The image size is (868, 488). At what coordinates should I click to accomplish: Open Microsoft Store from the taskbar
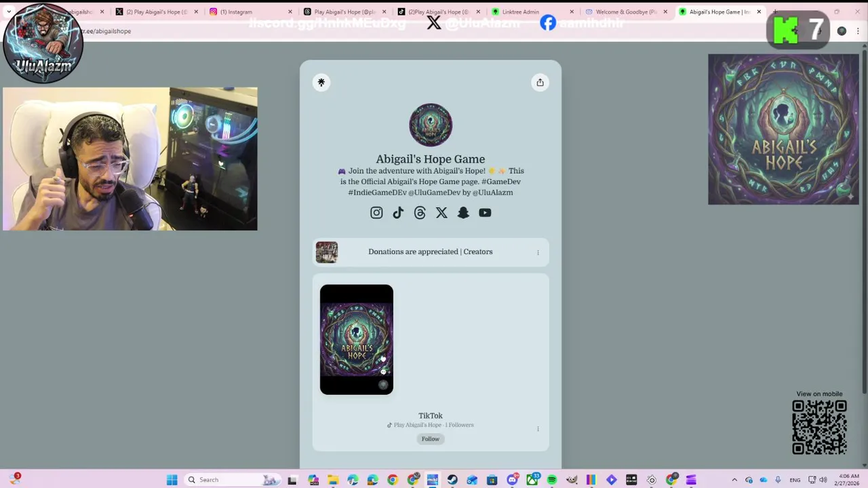[x=492, y=480]
